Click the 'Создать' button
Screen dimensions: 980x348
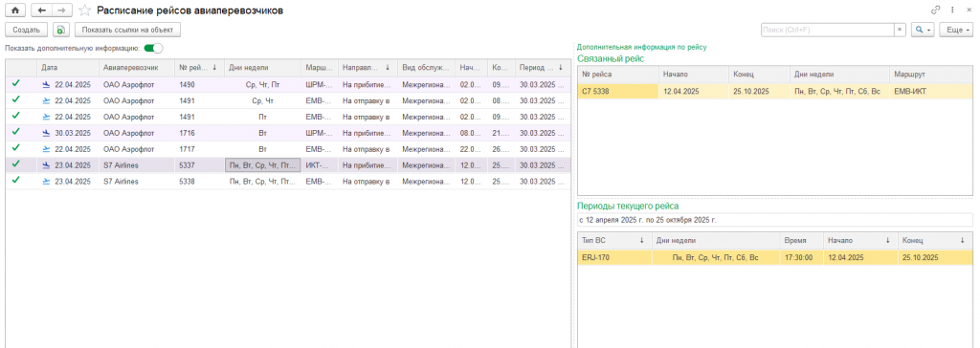[26, 30]
